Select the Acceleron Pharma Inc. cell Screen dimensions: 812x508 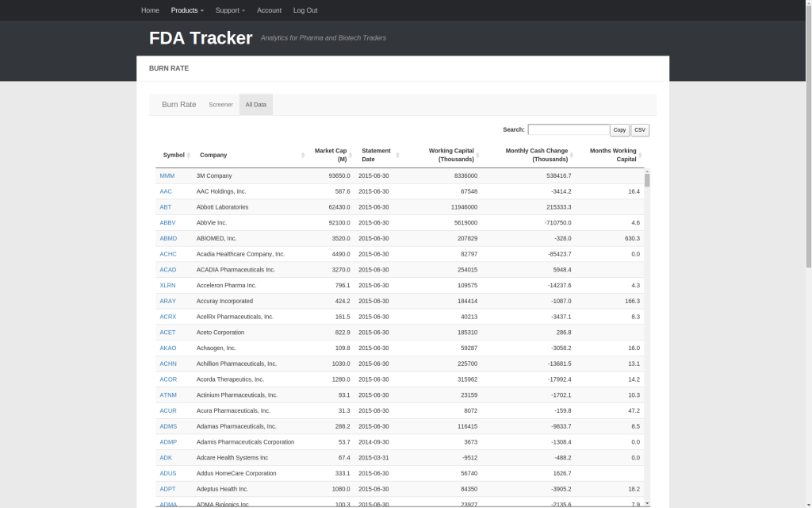coord(226,286)
